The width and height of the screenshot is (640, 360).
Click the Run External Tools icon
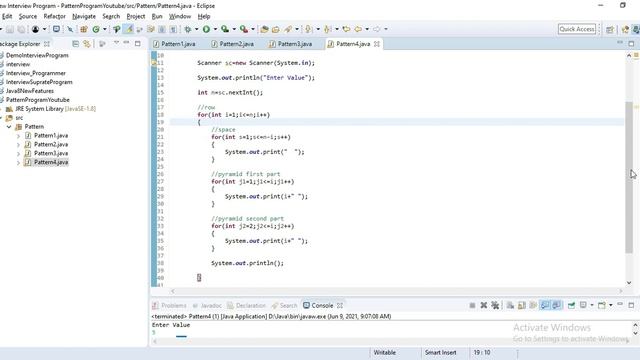point(244,29)
